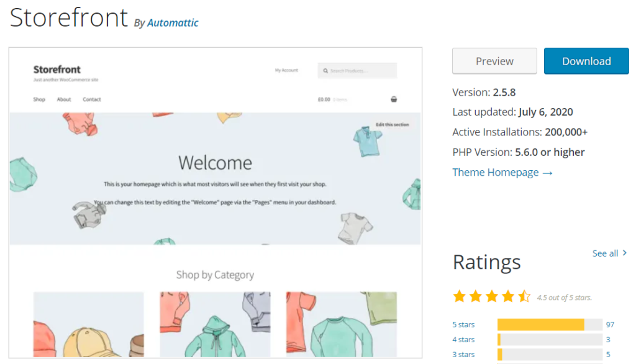The height and width of the screenshot is (364, 636).
Task: Open the Automattic author link
Action: (172, 22)
